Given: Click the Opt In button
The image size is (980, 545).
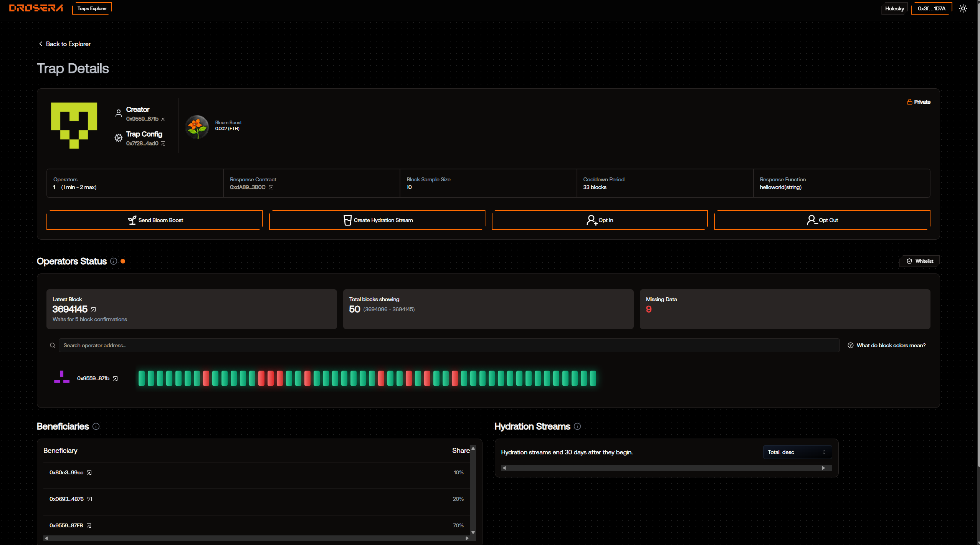Looking at the screenshot, I should point(600,220).
